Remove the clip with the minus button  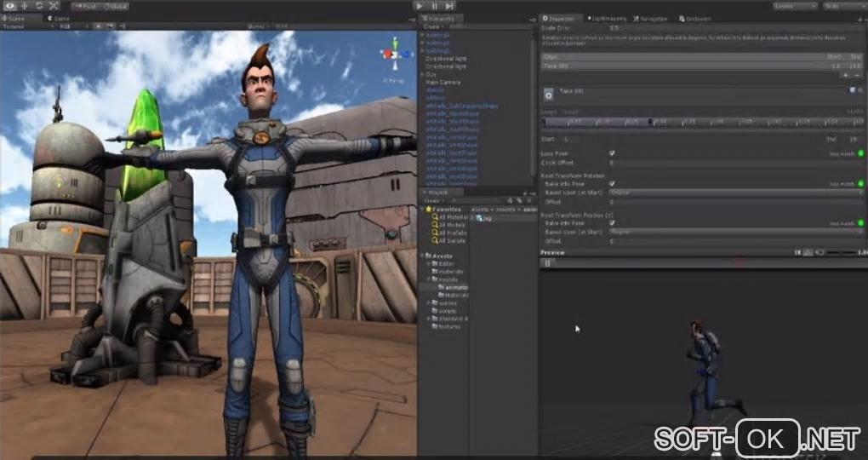coord(859,75)
